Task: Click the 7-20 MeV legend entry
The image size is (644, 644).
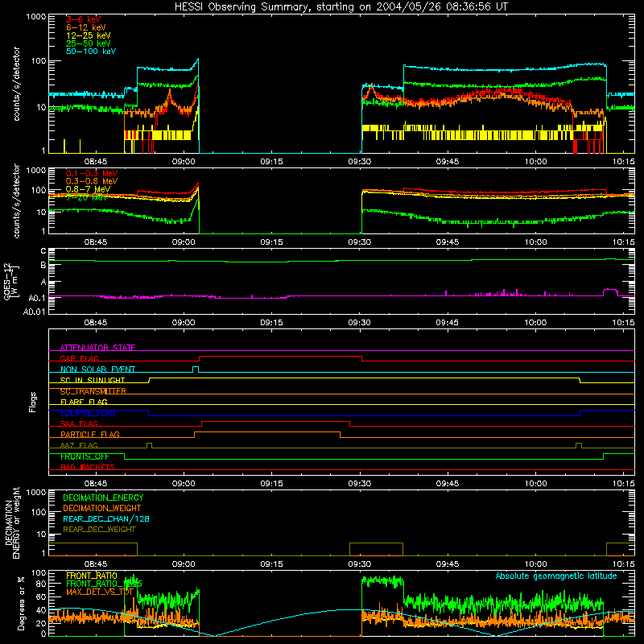Action: pos(86,197)
